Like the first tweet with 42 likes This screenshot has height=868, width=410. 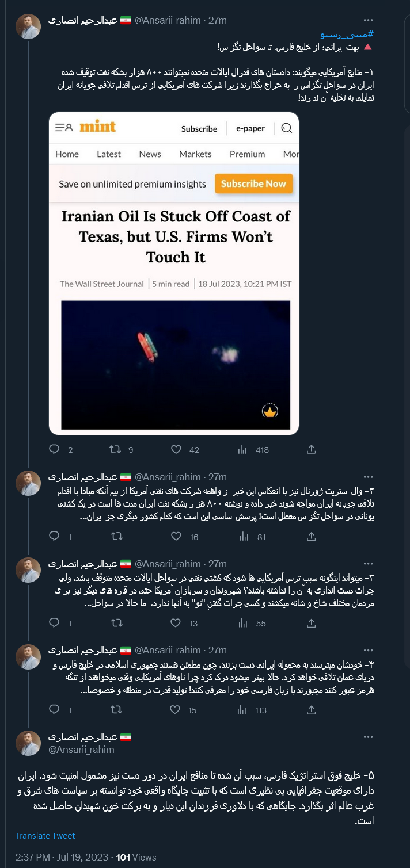point(176,449)
